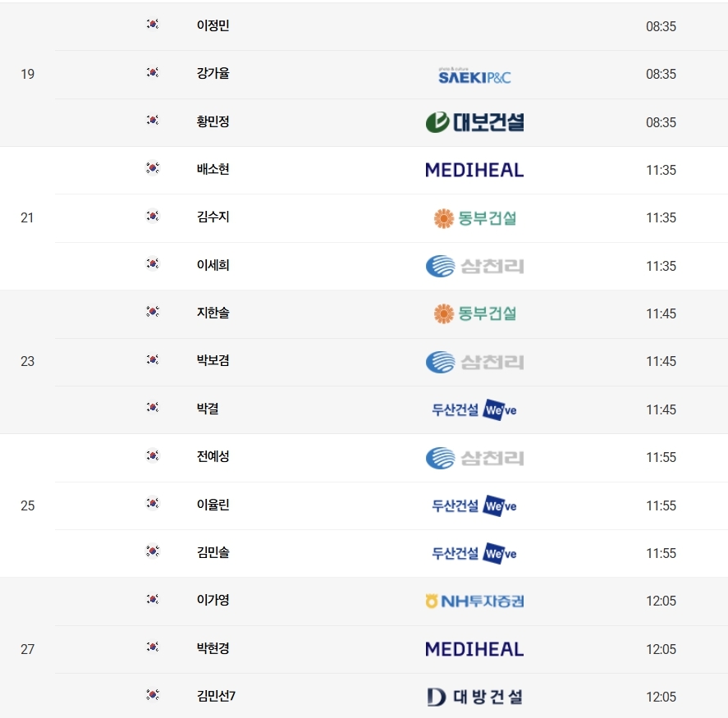This screenshot has width=728, height=718.
Task: Click the 대방건설 logo next to 김민선7
Action: tap(474, 697)
